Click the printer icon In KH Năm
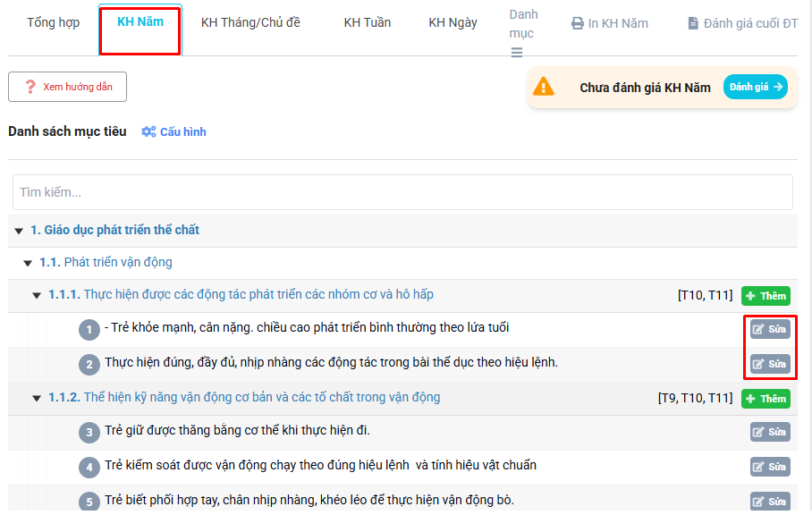 coord(578,23)
